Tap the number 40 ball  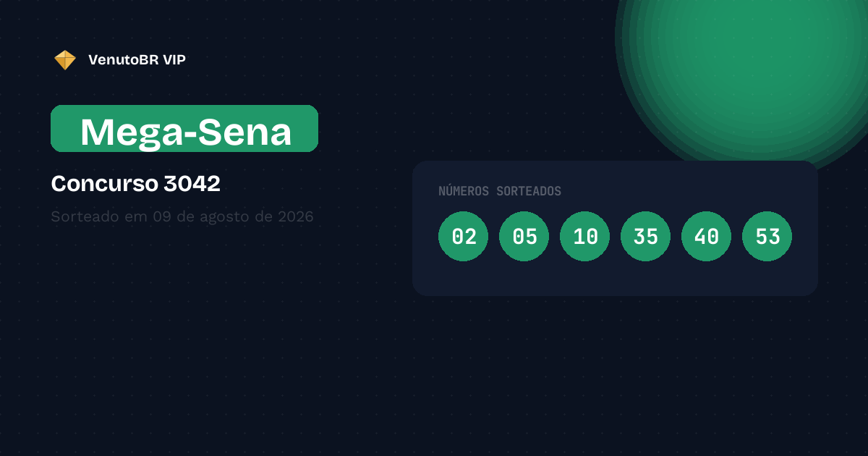pos(707,237)
